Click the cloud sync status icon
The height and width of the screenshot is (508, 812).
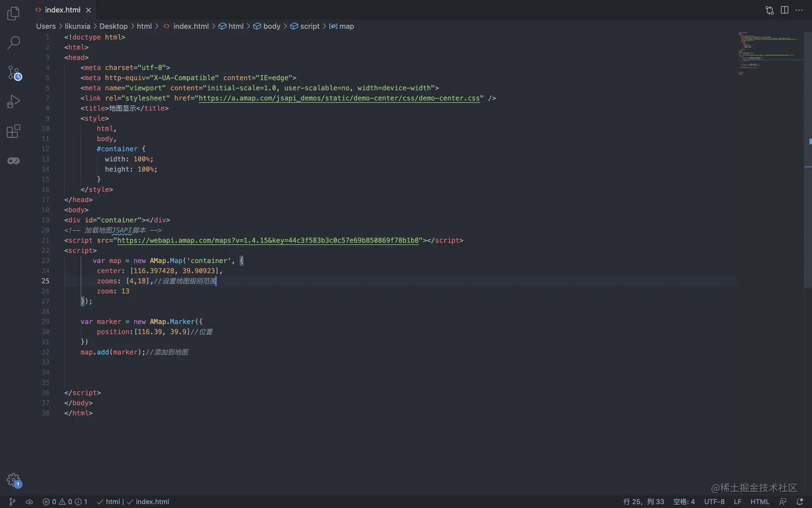point(29,502)
